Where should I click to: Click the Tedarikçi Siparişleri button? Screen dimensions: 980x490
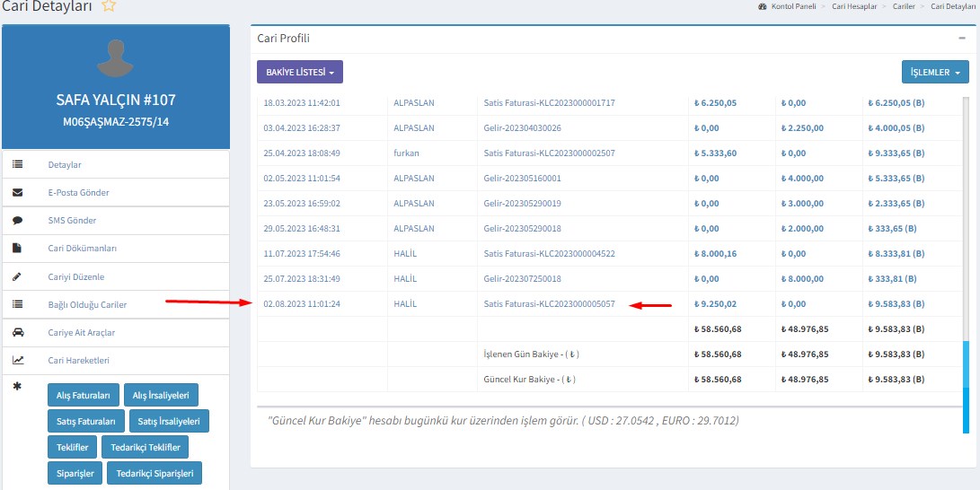155,473
